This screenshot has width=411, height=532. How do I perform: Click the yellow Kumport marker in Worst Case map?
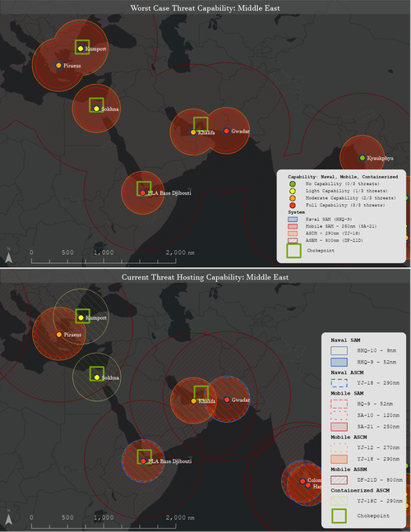(81, 49)
